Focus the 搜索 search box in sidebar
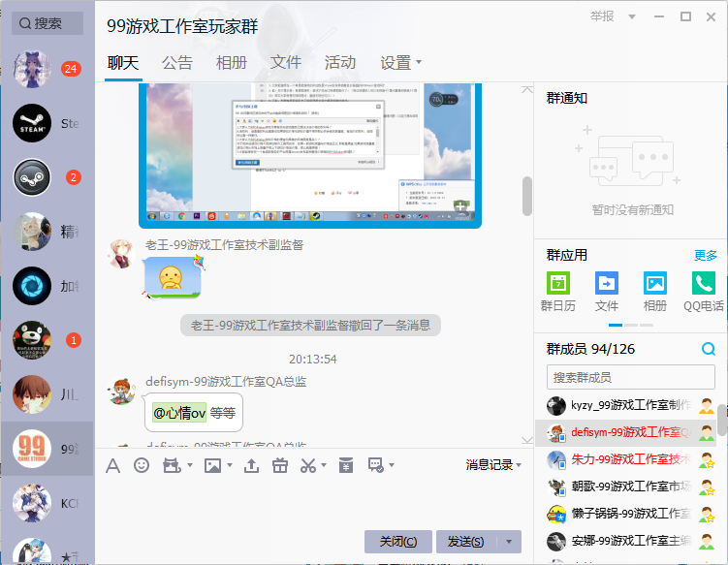 47,22
